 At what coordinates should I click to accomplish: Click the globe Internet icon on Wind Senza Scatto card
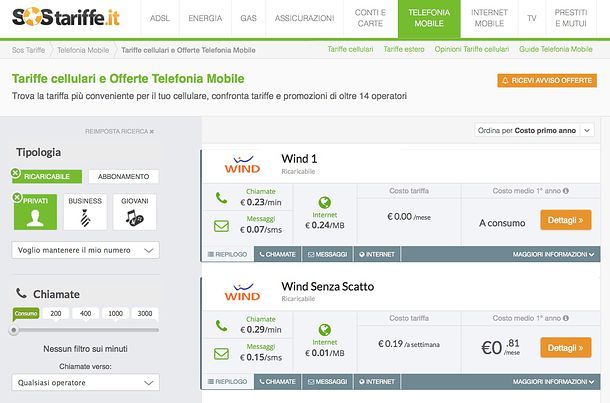[324, 330]
